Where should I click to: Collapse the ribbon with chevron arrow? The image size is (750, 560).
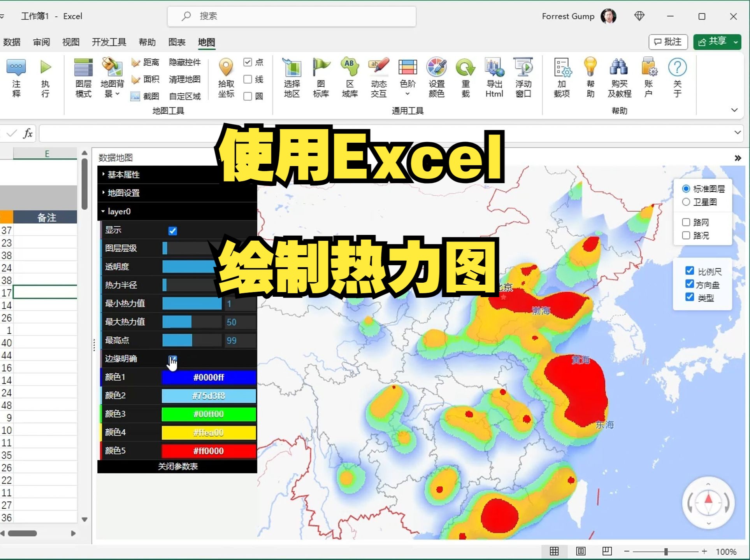click(x=734, y=110)
